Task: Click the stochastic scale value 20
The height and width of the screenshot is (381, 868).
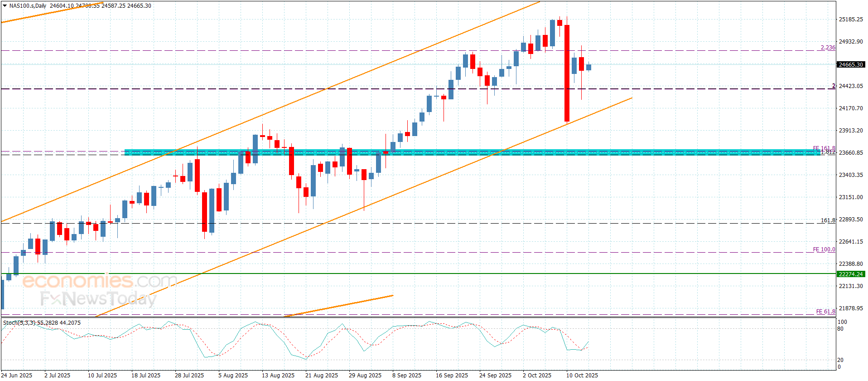Action: click(840, 360)
